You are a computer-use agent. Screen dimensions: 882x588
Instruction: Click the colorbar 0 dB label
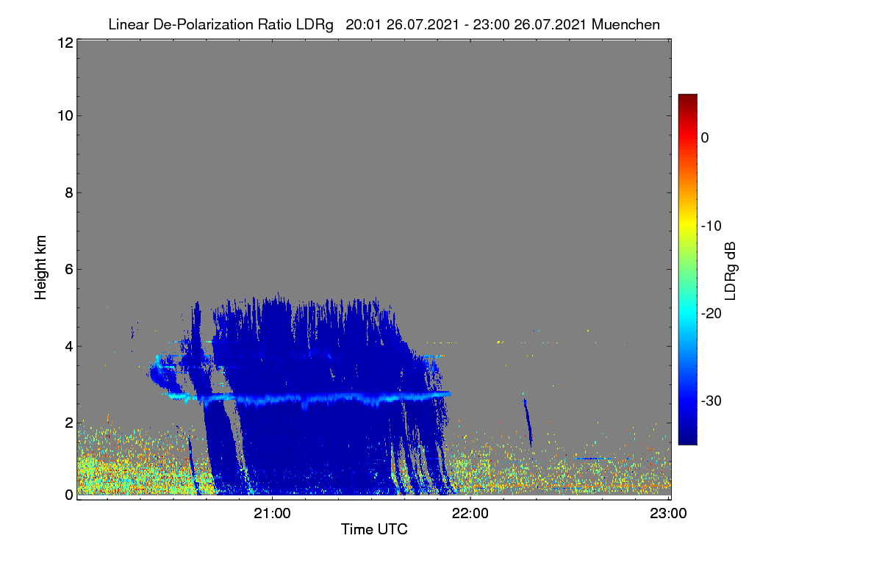click(x=706, y=137)
